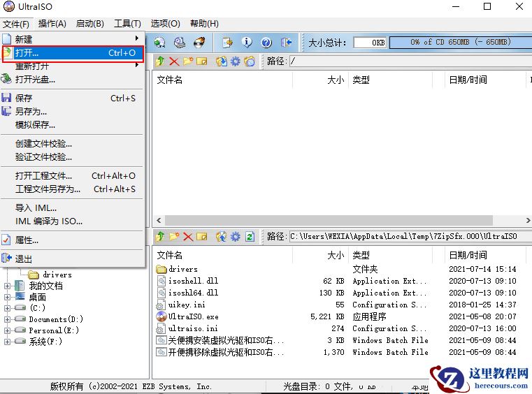Expand Personal(E:) drive node

[x=7, y=330]
